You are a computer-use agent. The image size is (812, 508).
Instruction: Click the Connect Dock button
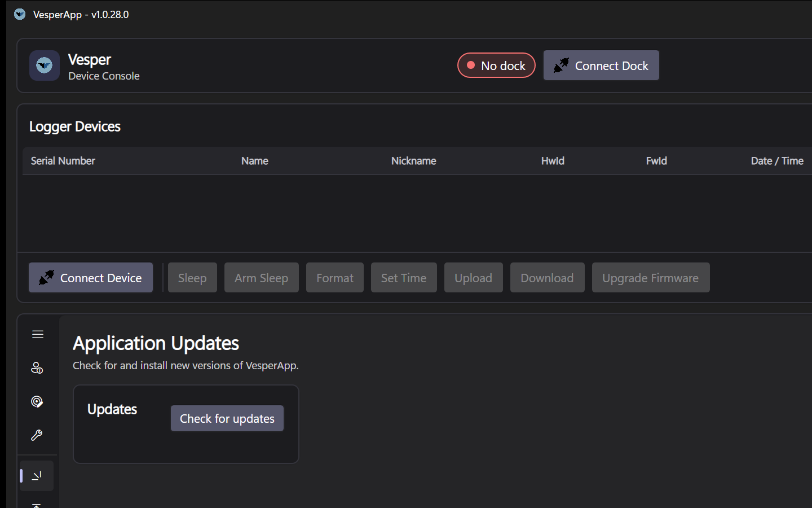pos(601,65)
